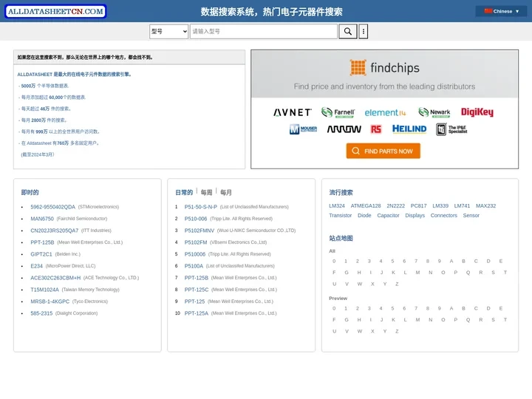Viewport: 532px width, 399px height.
Task: Click the FIND PARTS NOW button
Action: (383, 151)
